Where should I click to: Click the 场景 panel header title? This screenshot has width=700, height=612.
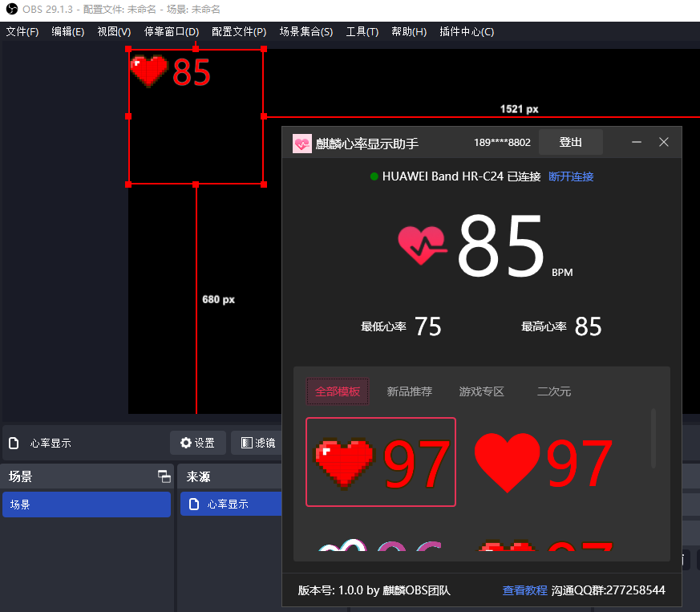20,476
